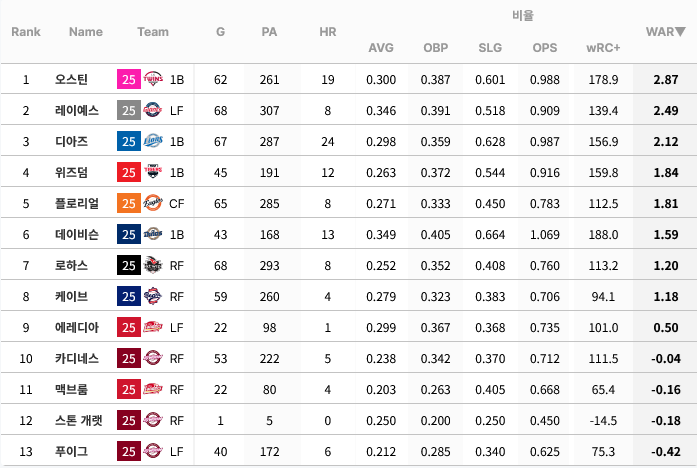Image resolution: width=697 pixels, height=468 pixels.
Task: Click the LG Twins logo in 오스틴's row
Action: pyautogui.click(x=153, y=79)
